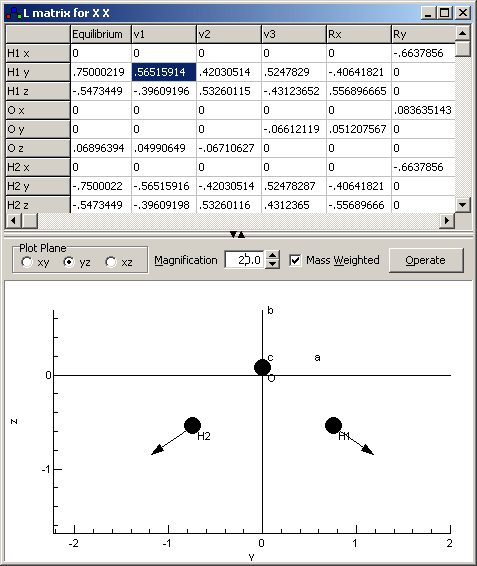Screen dimensions: 477x566
Task: Click the L matrix window title icon
Action: click(x=14, y=13)
